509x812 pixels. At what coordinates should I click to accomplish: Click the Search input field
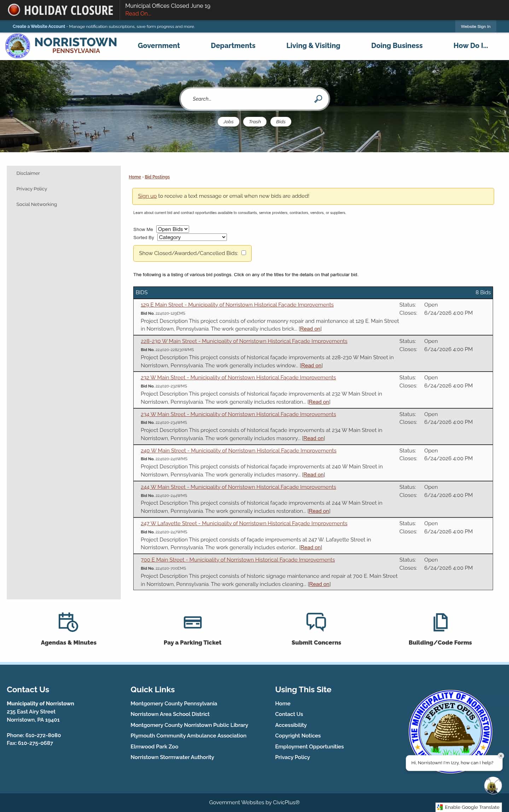[x=249, y=99]
